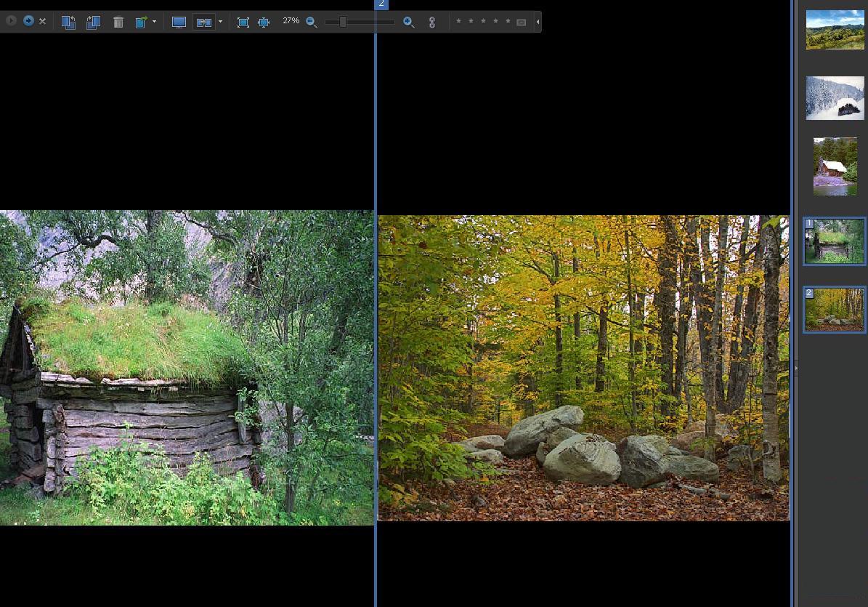Open the send-to dropdown arrow
This screenshot has width=868, height=607.
(154, 22)
